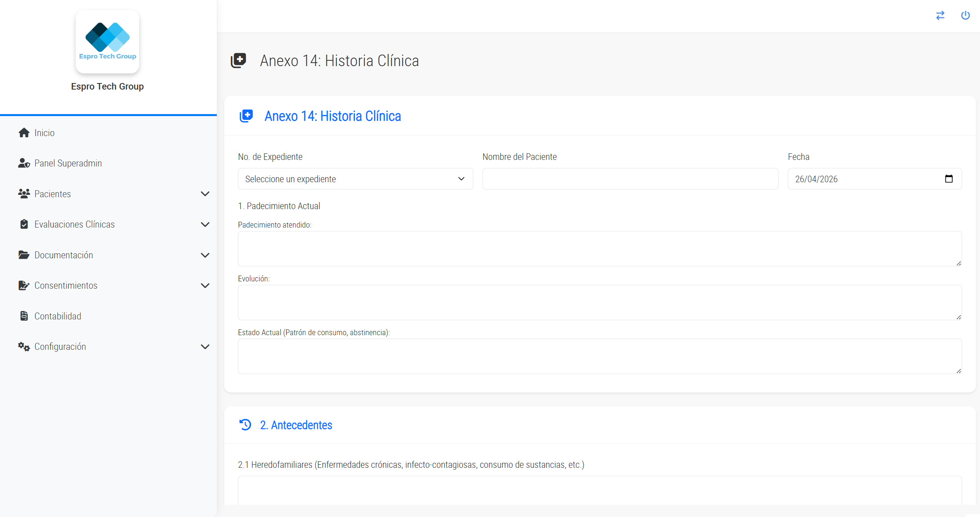Expand the Consentimientos submenu chevron
Screen dimensions: 980x517
[205, 285]
